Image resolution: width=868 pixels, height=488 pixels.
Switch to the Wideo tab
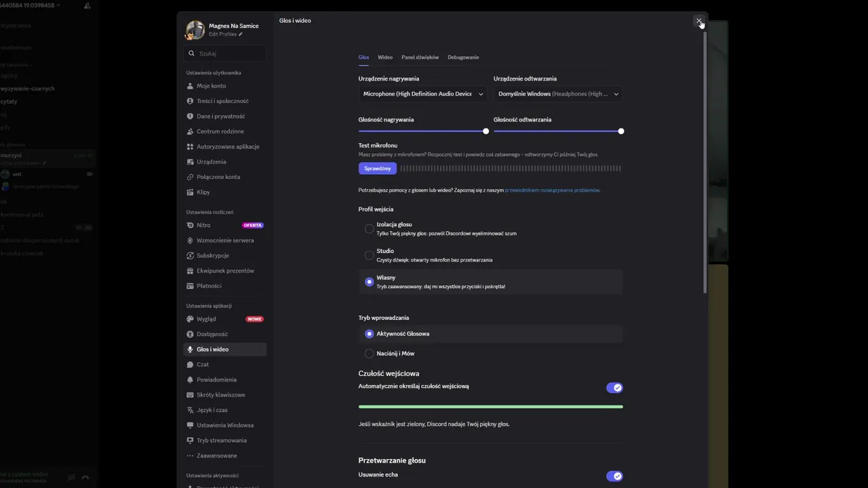point(385,58)
